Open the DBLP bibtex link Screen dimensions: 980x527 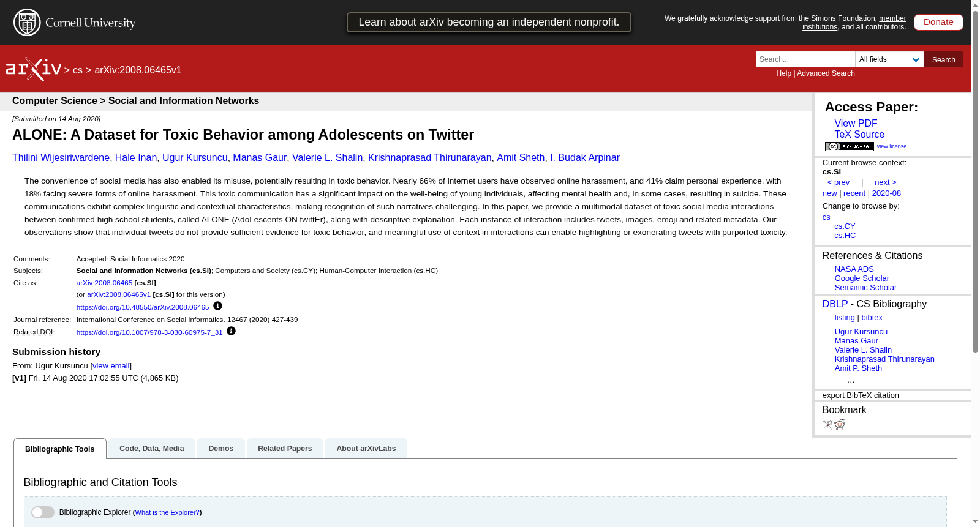(872, 318)
